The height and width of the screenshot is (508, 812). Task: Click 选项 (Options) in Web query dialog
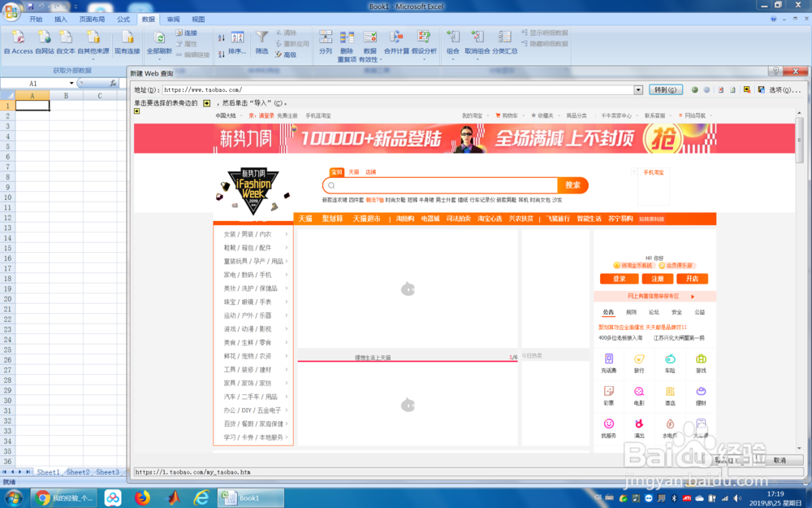784,89
